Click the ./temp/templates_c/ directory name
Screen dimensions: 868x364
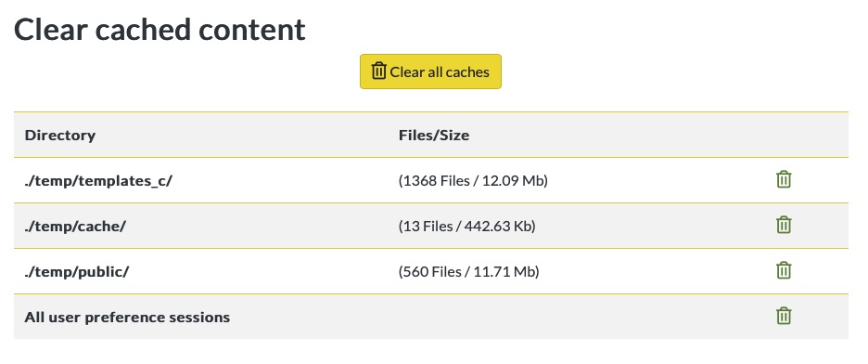[x=98, y=181]
